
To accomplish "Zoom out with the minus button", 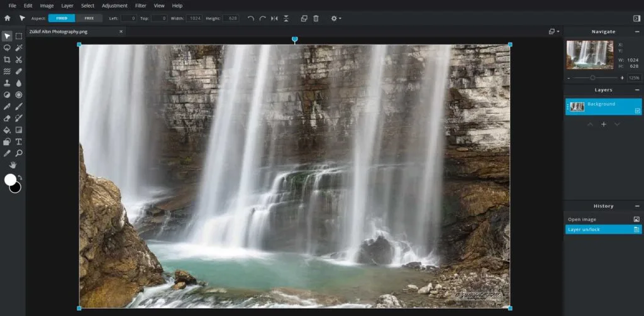I will [569, 78].
